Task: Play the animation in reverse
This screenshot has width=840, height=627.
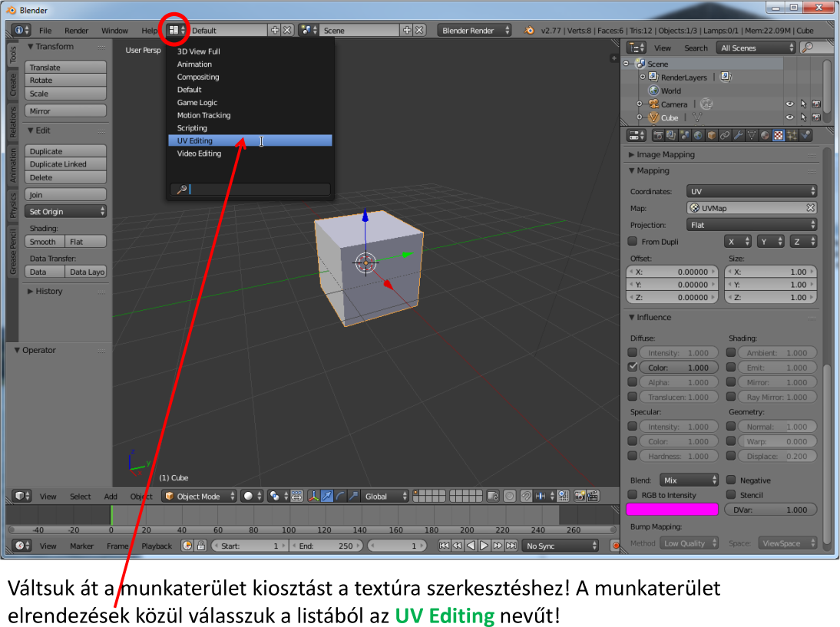Action: pos(471,546)
